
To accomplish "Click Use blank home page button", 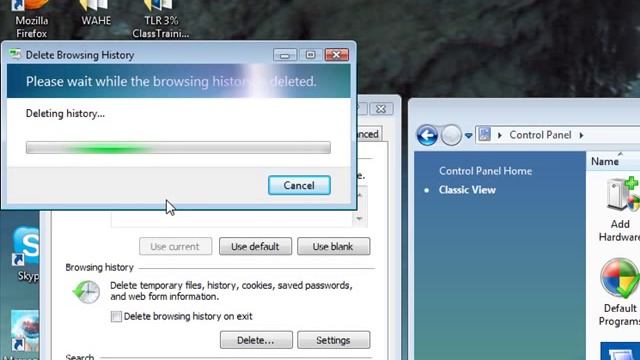I will point(333,247).
